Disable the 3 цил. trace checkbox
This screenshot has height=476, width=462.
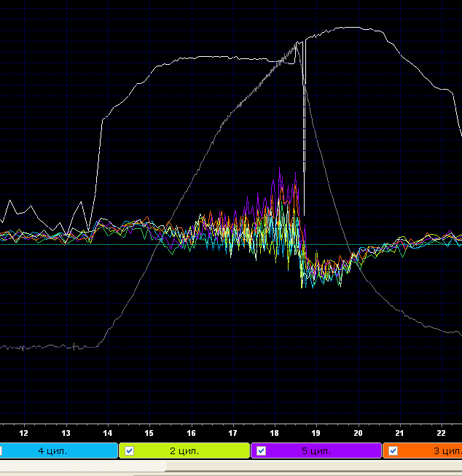click(x=393, y=450)
